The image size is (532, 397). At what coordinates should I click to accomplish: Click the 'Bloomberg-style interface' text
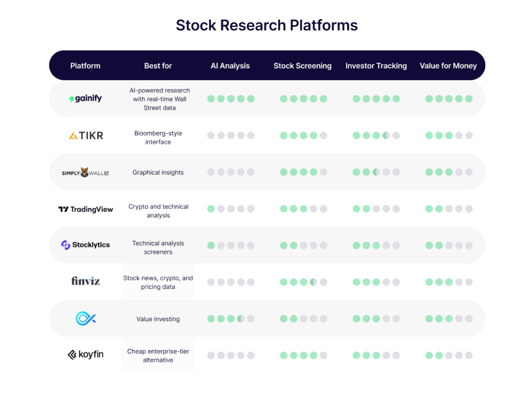coord(158,137)
